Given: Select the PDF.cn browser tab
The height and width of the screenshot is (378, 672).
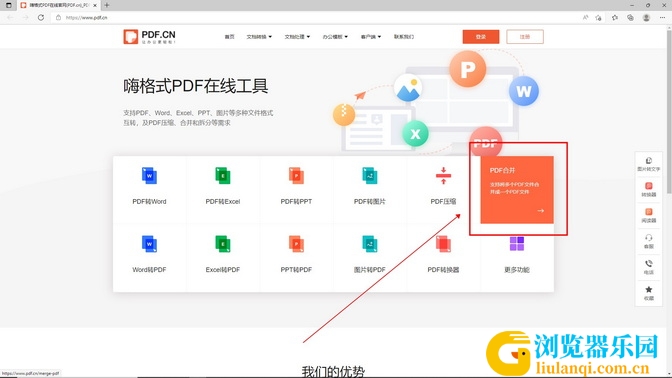Looking at the screenshot, I should pyautogui.click(x=59, y=5).
